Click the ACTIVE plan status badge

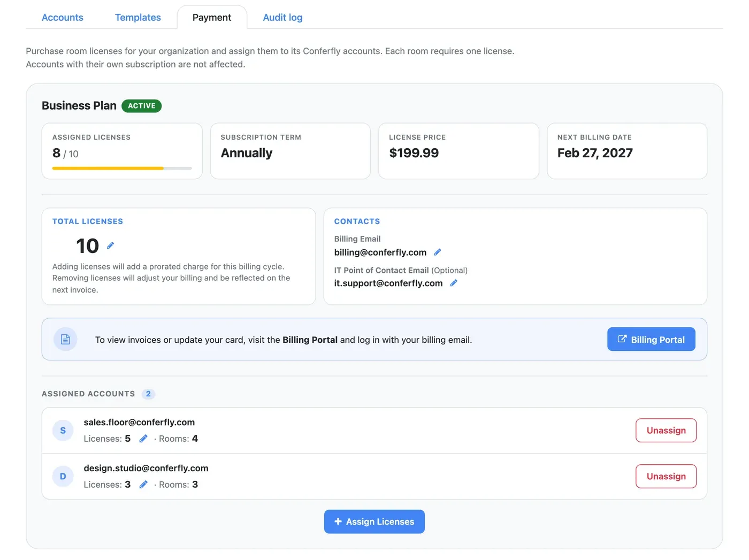tap(142, 106)
